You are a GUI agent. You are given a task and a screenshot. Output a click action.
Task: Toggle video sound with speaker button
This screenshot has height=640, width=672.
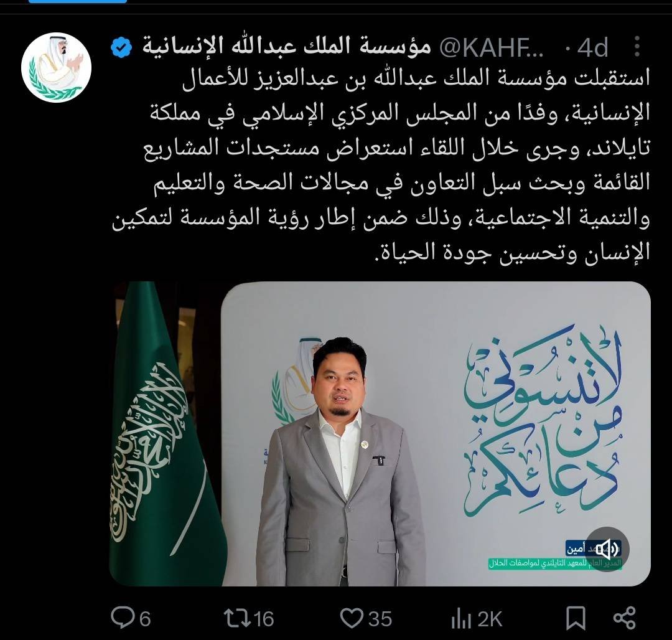point(607,548)
